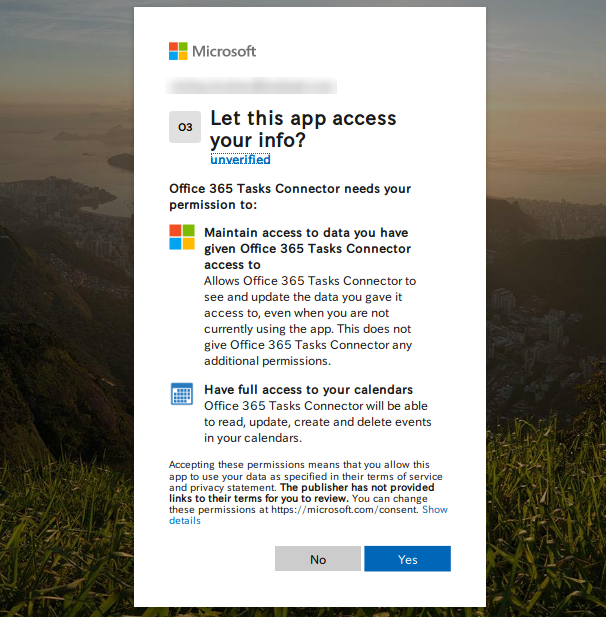Select the 'Have full access to your calendars' title

click(308, 389)
